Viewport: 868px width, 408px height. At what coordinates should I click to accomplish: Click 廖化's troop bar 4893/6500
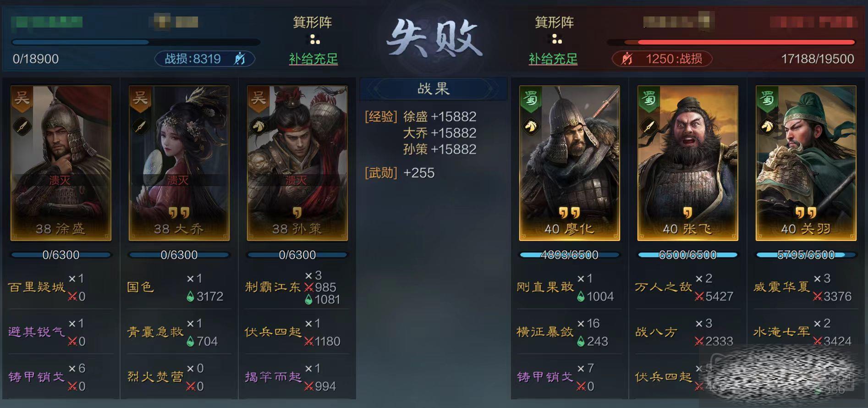(569, 255)
